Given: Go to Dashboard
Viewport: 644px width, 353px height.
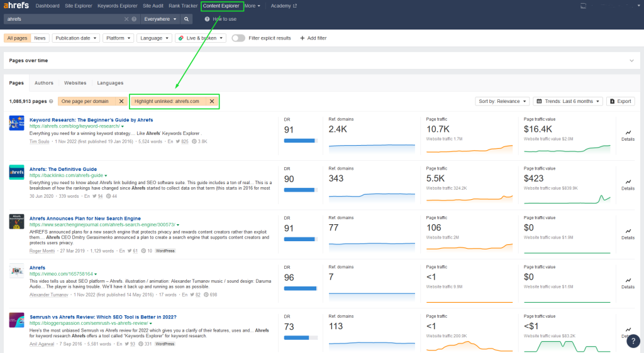Looking at the screenshot, I should pos(47,6).
